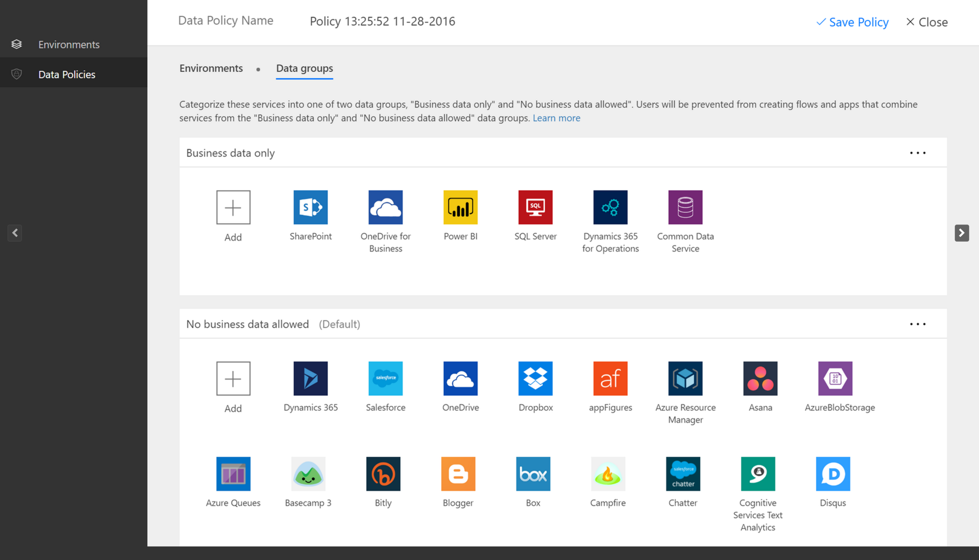The image size is (979, 560).
Task: Click the Learn more link
Action: point(557,118)
